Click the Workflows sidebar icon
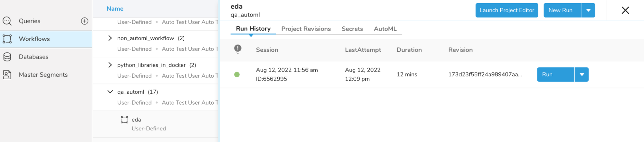Image resolution: width=644 pixels, height=142 pixels. [7, 39]
